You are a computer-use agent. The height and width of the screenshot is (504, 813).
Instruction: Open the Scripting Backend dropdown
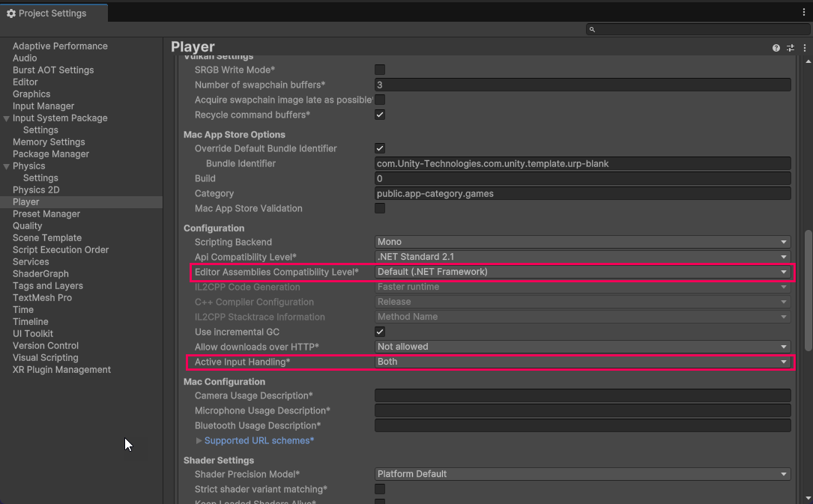pos(582,242)
